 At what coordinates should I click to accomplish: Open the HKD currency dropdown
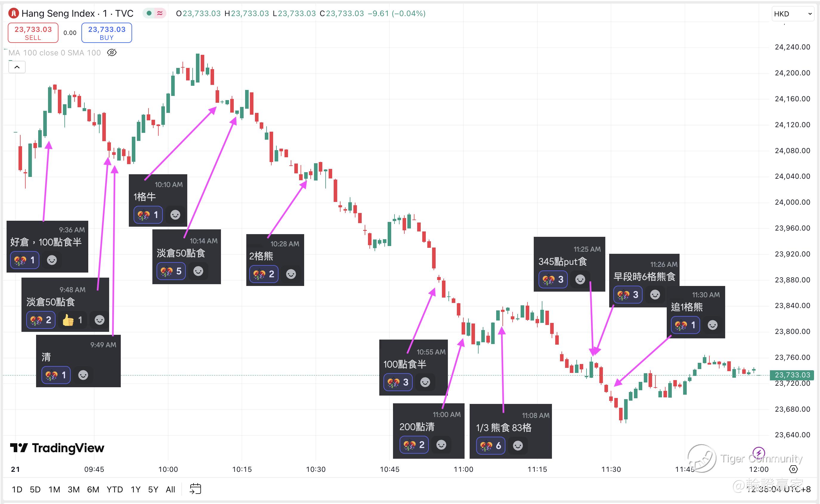click(792, 14)
